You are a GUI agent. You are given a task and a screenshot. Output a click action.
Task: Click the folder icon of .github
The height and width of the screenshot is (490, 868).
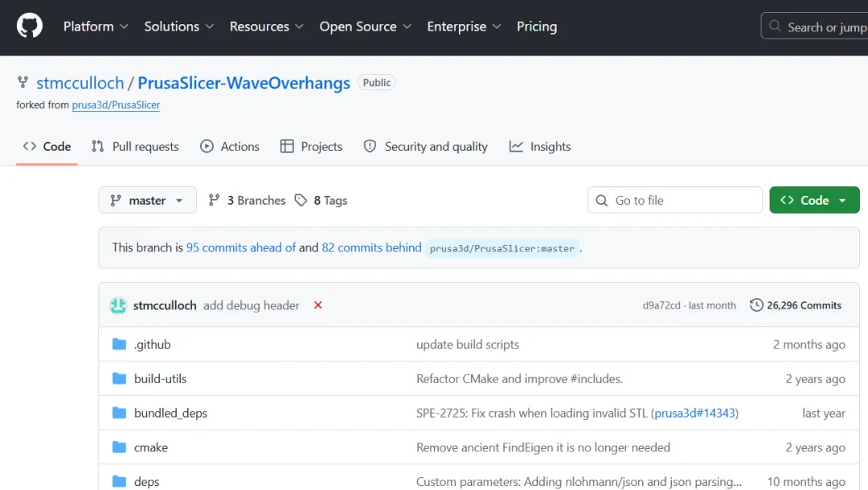[119, 345]
